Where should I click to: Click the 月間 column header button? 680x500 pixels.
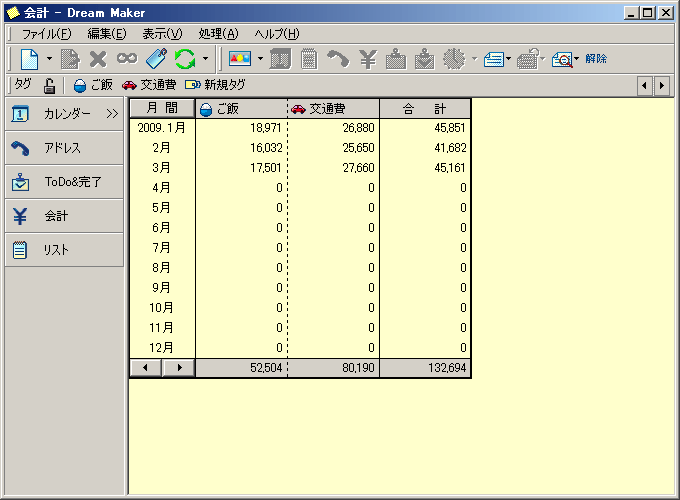[163, 108]
